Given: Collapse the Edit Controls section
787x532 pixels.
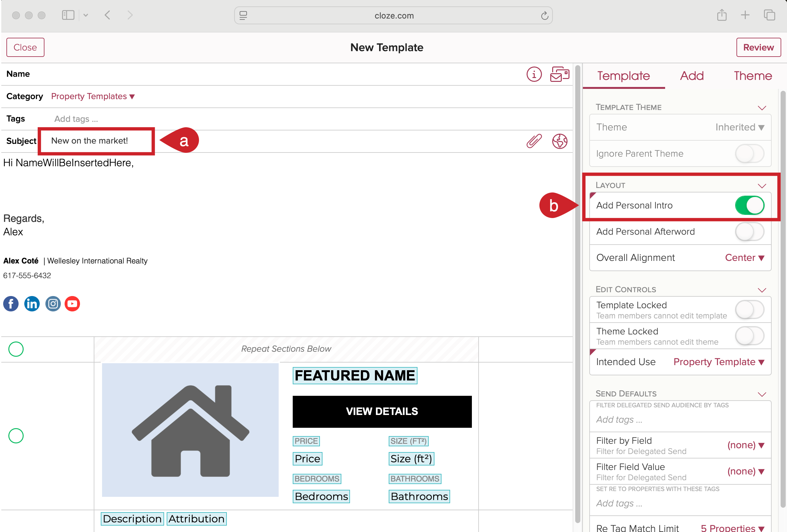Looking at the screenshot, I should click(762, 290).
